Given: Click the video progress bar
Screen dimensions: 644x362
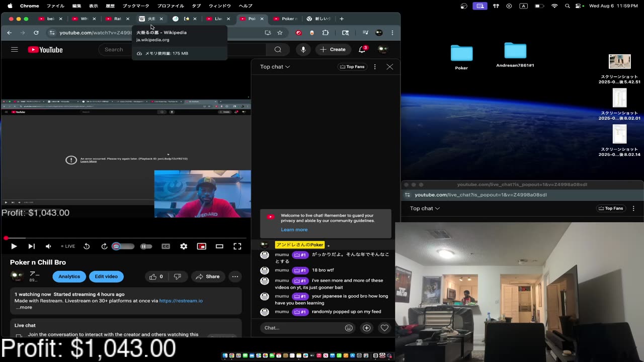Looking at the screenshot, I should [126, 238].
